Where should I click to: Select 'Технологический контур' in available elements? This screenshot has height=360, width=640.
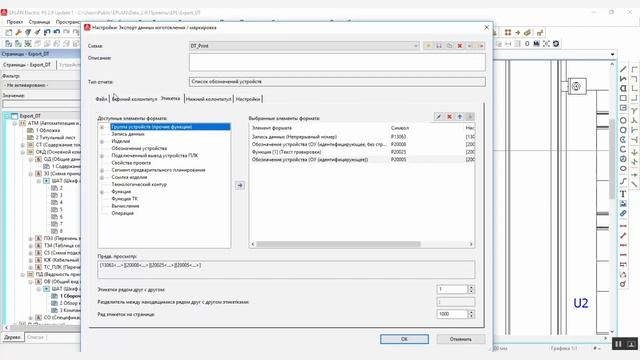pos(139,184)
